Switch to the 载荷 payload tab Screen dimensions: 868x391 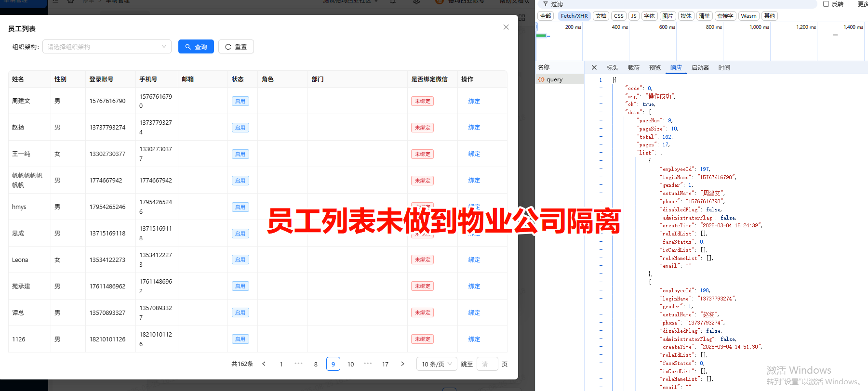click(634, 67)
